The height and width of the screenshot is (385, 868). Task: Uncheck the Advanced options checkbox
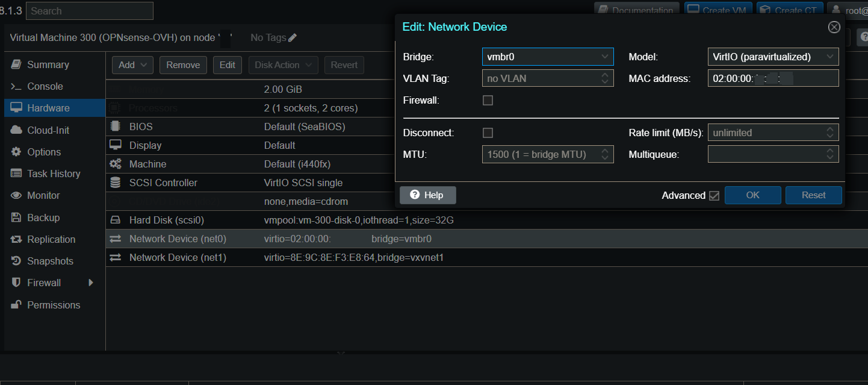click(x=714, y=196)
